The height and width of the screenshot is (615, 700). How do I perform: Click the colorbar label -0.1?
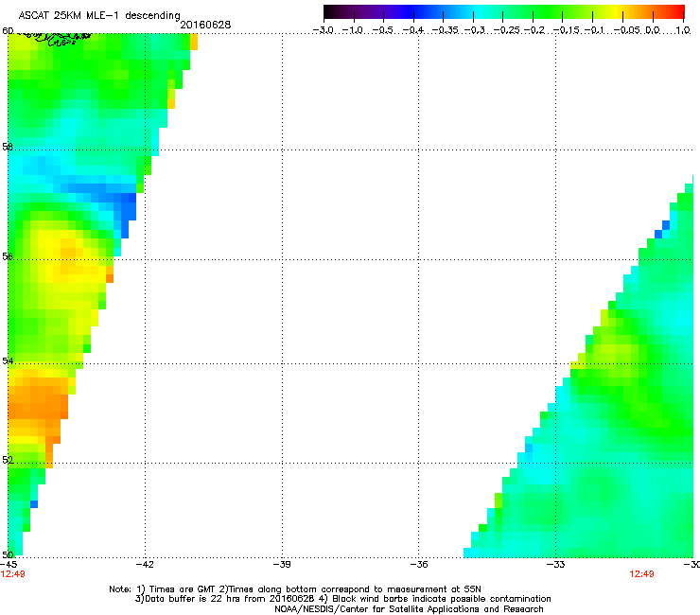tap(594, 30)
